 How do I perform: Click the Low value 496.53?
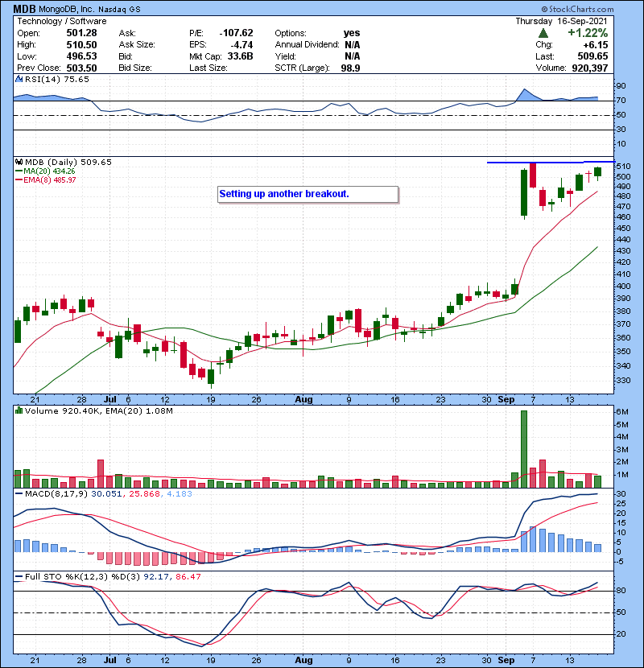(x=81, y=56)
